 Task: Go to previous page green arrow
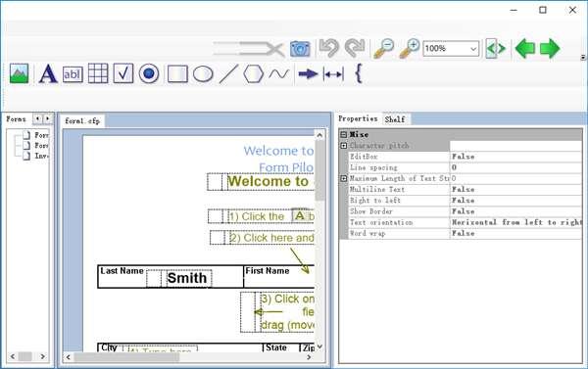[x=525, y=48]
